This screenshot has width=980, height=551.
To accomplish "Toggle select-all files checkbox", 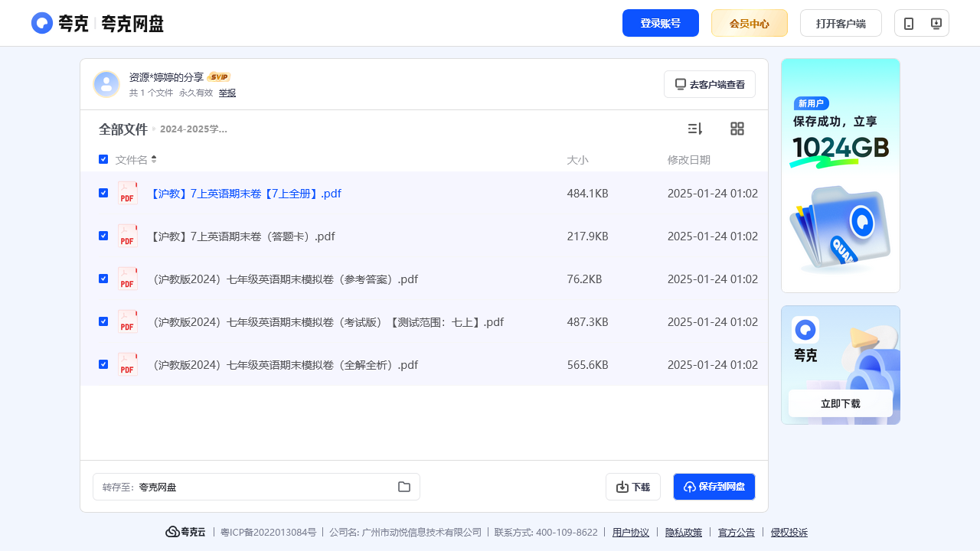I will (x=103, y=159).
